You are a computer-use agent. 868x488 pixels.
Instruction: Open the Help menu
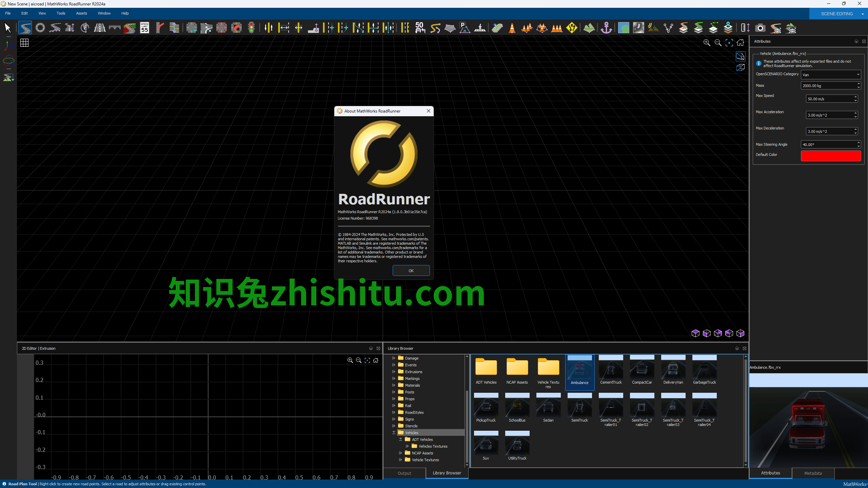[x=125, y=13]
